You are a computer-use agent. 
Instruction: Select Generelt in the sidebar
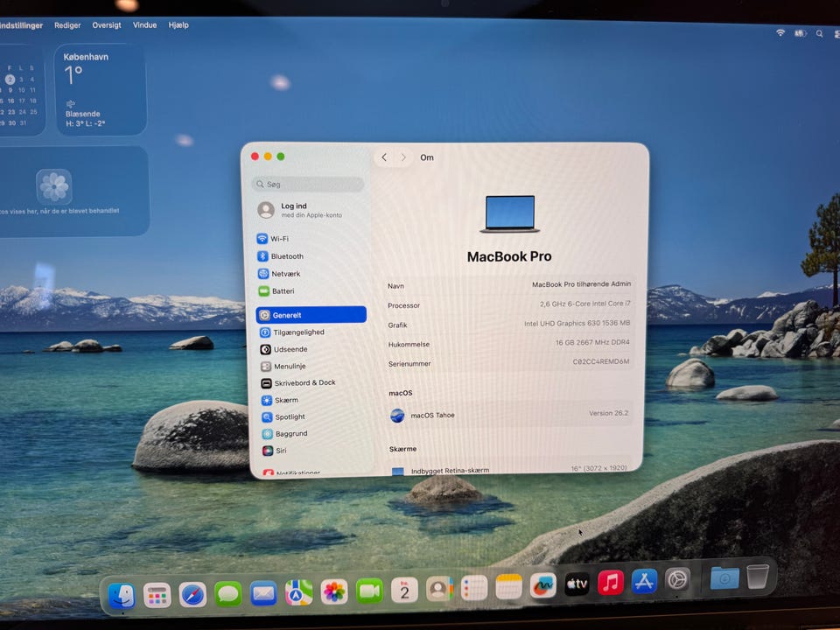[311, 315]
